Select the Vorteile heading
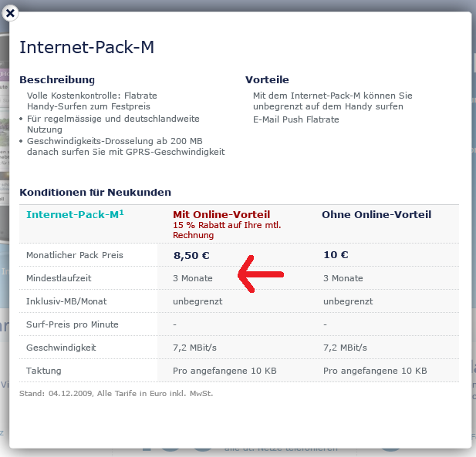Viewport: 476px width, 457px height. (267, 80)
